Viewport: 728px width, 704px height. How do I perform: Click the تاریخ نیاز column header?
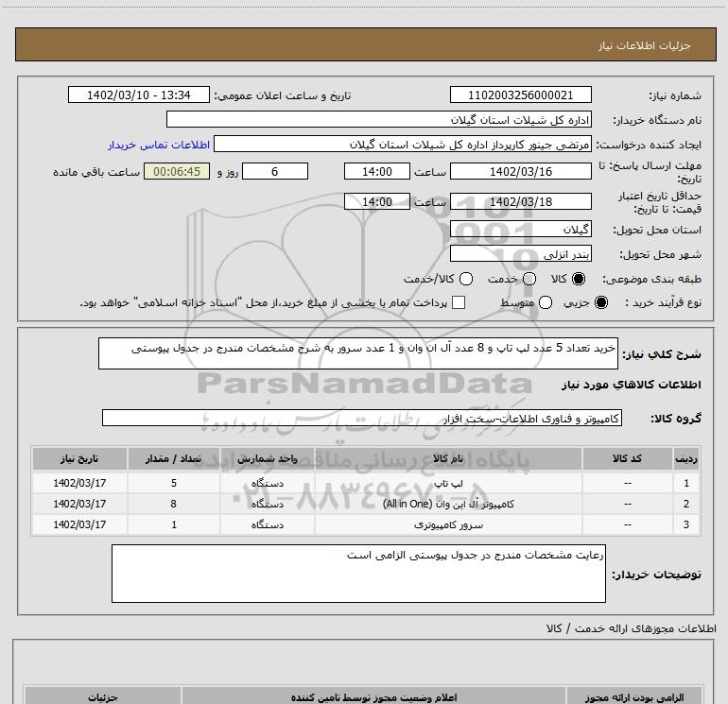pyautogui.click(x=79, y=458)
